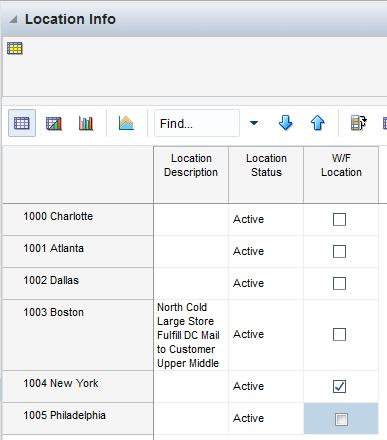The width and height of the screenshot is (387, 440).
Task: Find previous with blue up arrow
Action: coord(318,123)
